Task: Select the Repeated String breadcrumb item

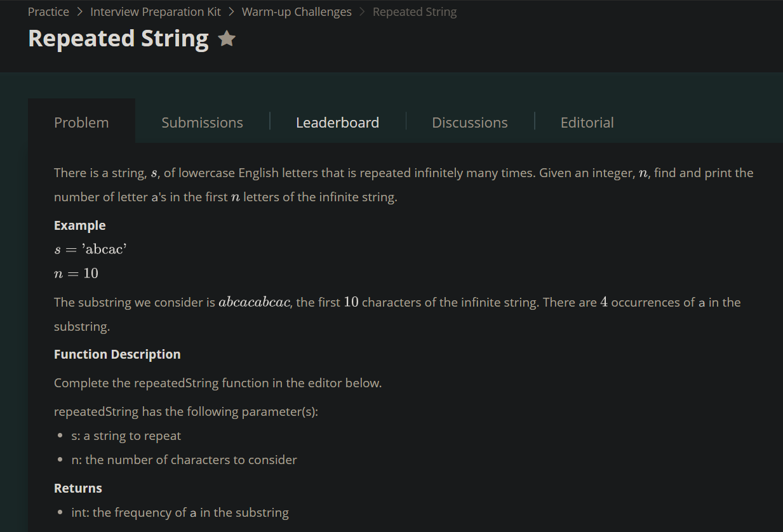Action: (415, 12)
